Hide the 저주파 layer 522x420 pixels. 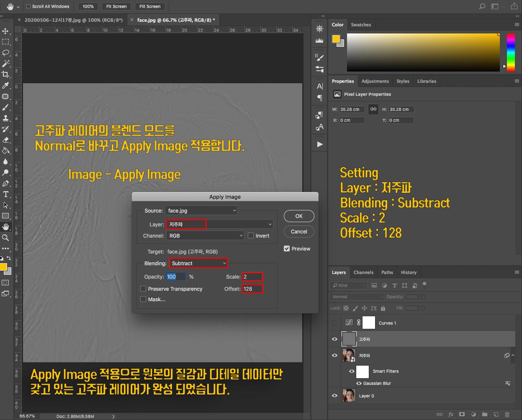334,356
